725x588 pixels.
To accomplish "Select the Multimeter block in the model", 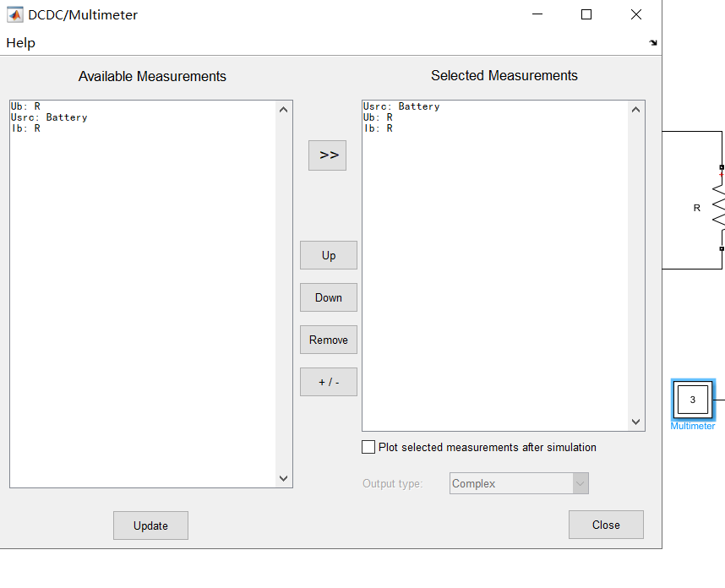I will coord(692,400).
